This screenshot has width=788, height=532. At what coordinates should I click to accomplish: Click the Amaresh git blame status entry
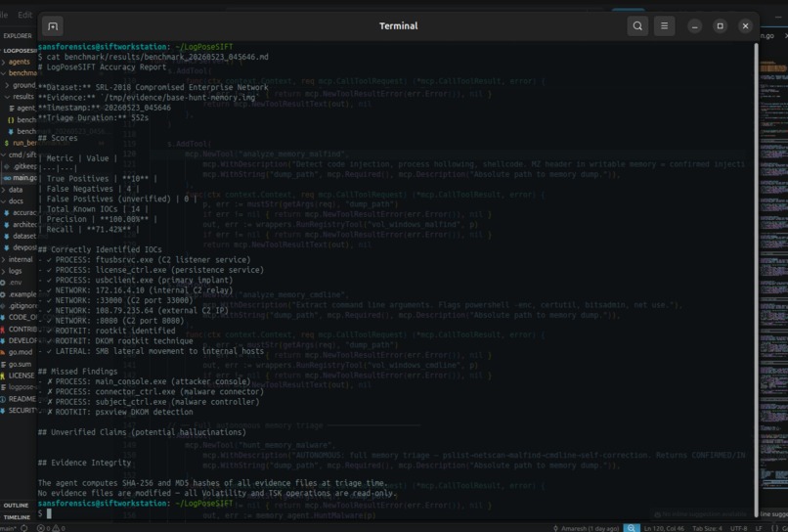(x=586, y=528)
